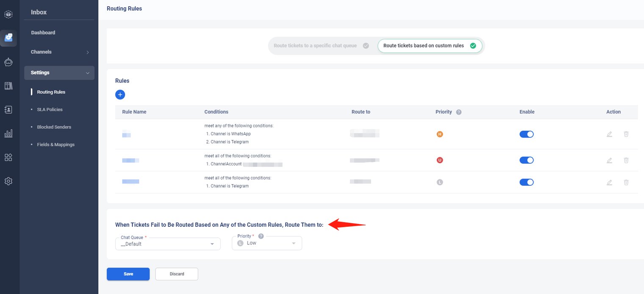Image resolution: width=644 pixels, height=294 pixels.
Task: Click the Save button
Action: pyautogui.click(x=128, y=274)
